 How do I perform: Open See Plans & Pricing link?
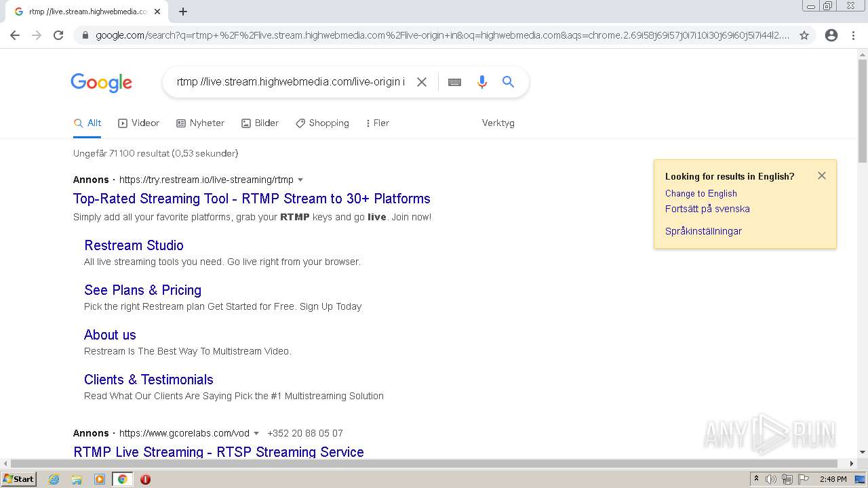(x=142, y=290)
